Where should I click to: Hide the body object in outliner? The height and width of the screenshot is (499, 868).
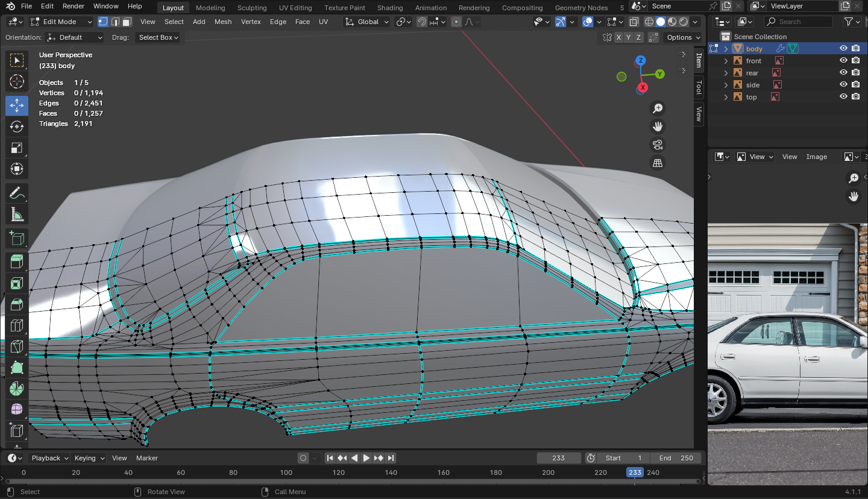(x=844, y=49)
